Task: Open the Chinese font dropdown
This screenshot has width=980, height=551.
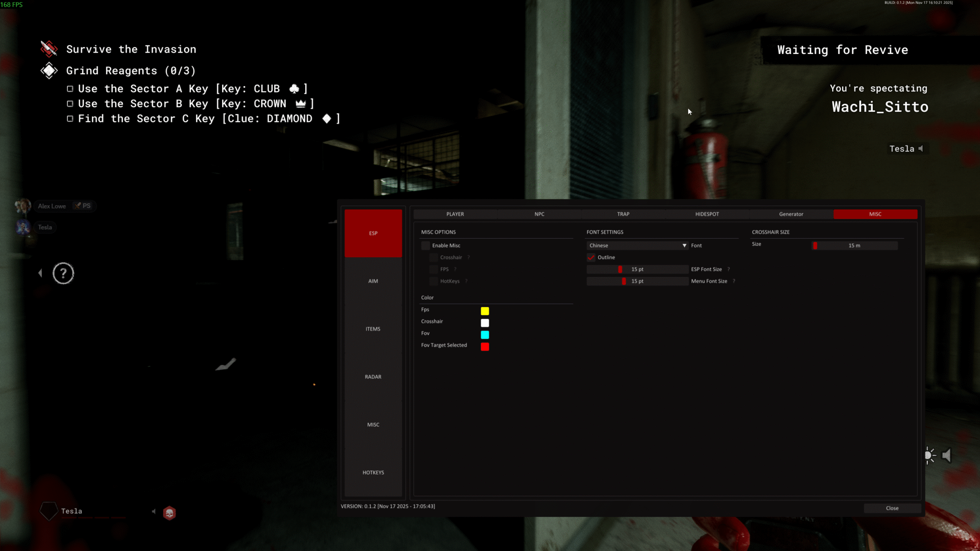Action: click(637, 245)
